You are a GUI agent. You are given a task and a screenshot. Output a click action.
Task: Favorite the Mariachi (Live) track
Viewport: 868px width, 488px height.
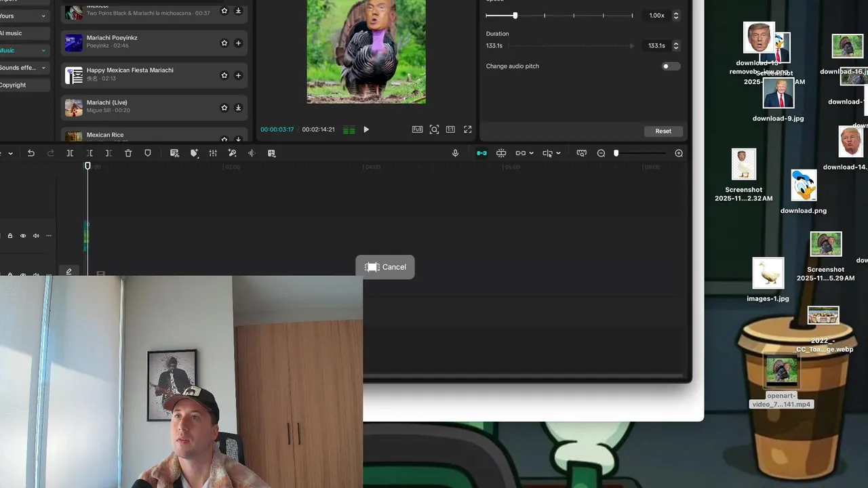coord(224,108)
